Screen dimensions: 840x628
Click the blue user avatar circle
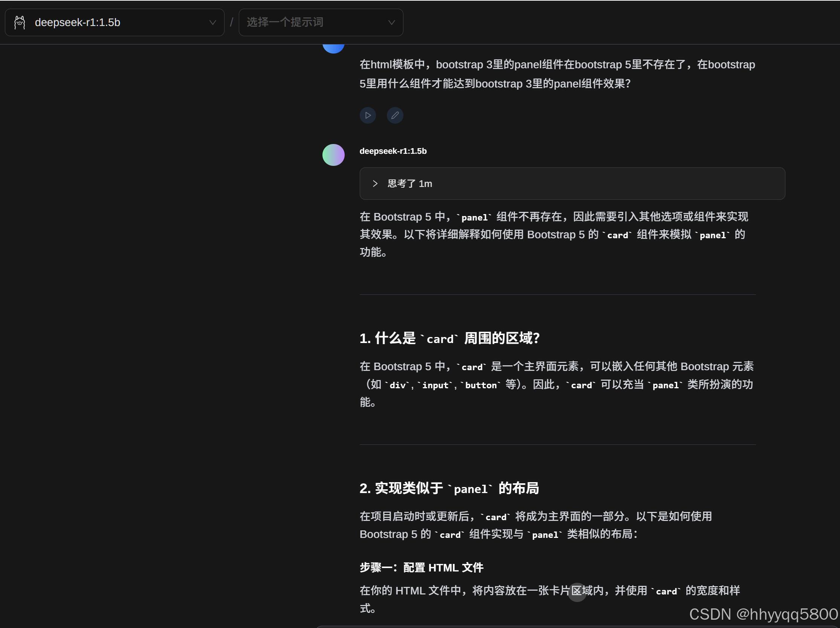pos(333,48)
